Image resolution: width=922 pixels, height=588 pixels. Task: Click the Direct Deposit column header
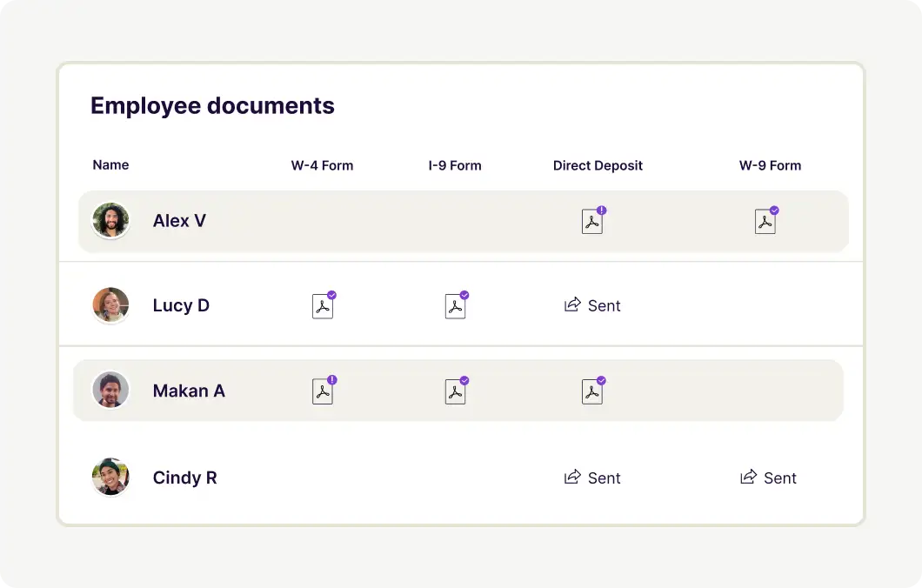click(x=598, y=165)
